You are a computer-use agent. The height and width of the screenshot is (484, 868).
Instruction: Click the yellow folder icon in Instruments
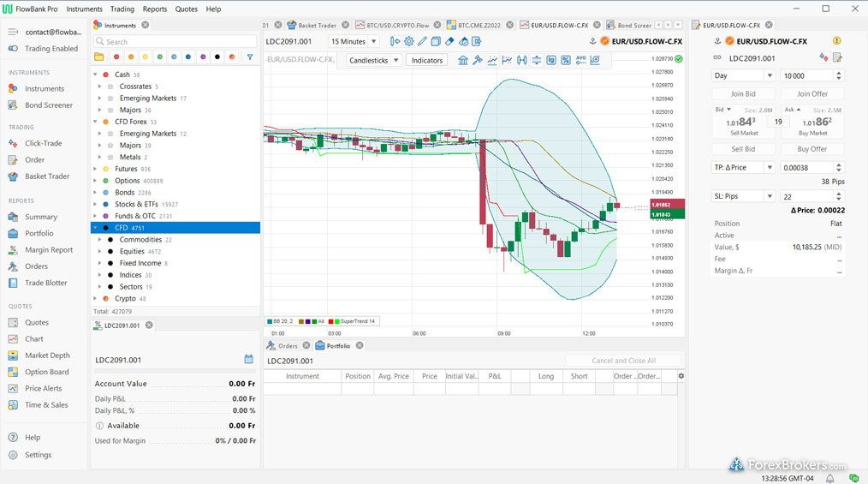[99, 57]
